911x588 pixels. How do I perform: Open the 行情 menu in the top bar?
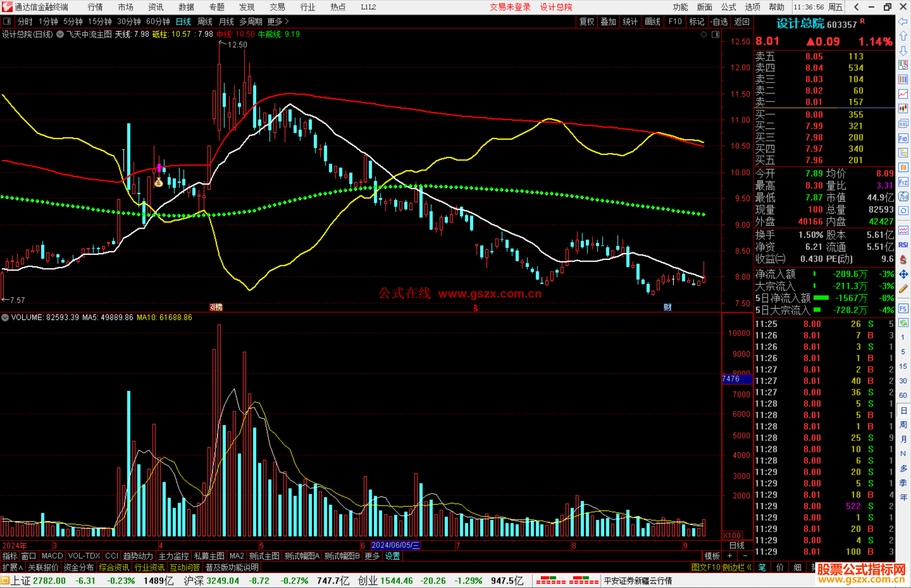click(95, 7)
